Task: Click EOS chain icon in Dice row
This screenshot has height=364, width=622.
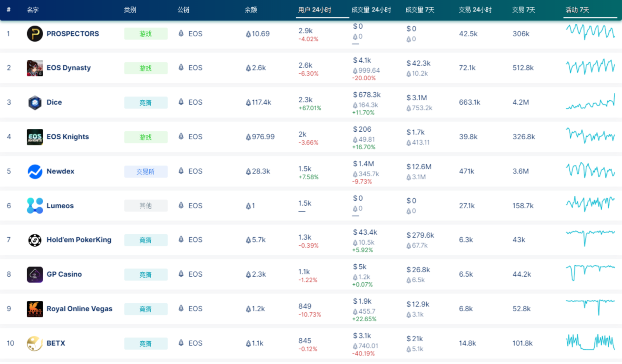Action: (181, 102)
